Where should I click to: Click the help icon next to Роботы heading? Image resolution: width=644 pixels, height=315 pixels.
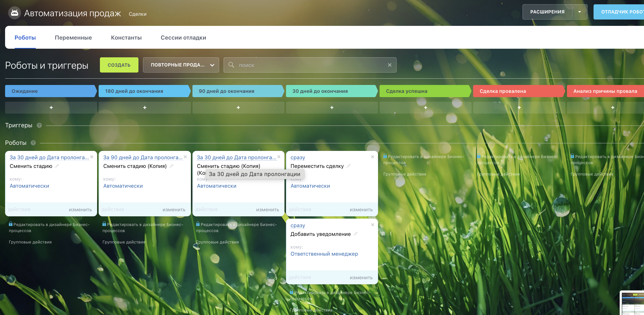(33, 143)
